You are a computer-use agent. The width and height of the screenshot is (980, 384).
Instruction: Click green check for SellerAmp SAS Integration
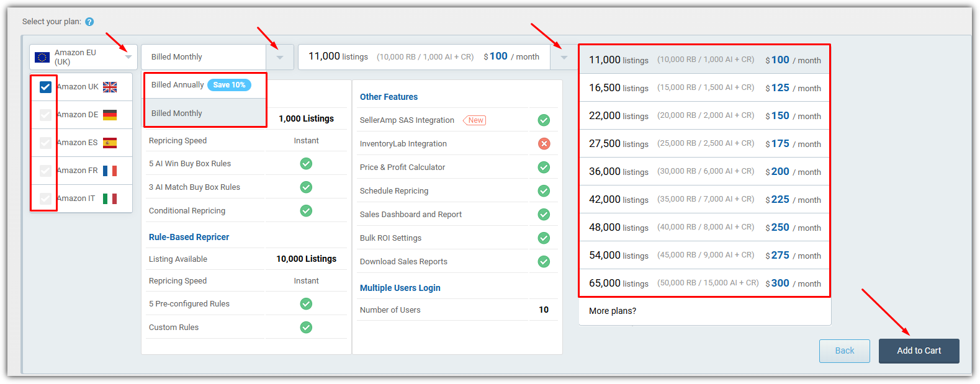pyautogui.click(x=544, y=120)
